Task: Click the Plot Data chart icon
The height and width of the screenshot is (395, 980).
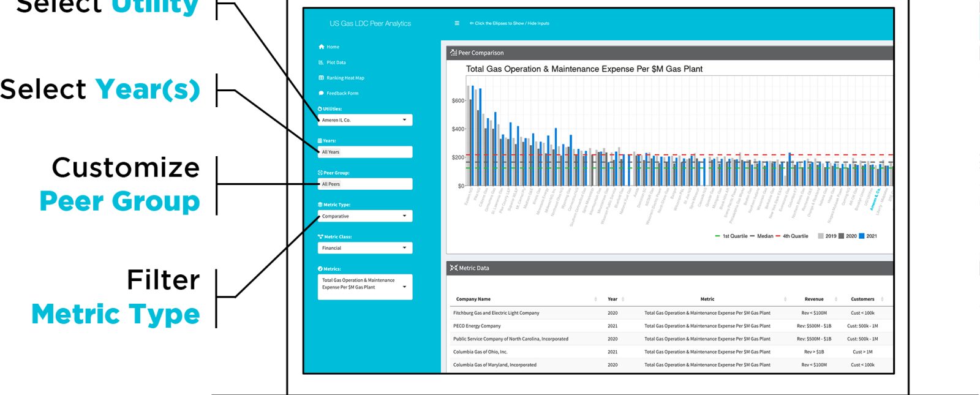Action: tap(322, 62)
